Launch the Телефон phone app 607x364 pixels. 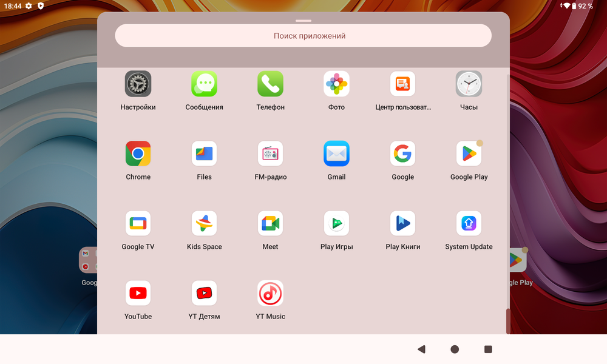coord(270,84)
